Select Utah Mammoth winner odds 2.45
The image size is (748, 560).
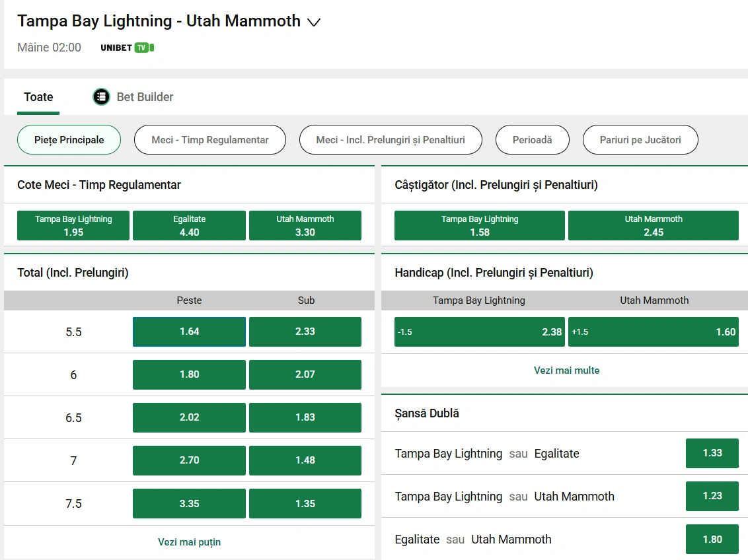pos(653,226)
